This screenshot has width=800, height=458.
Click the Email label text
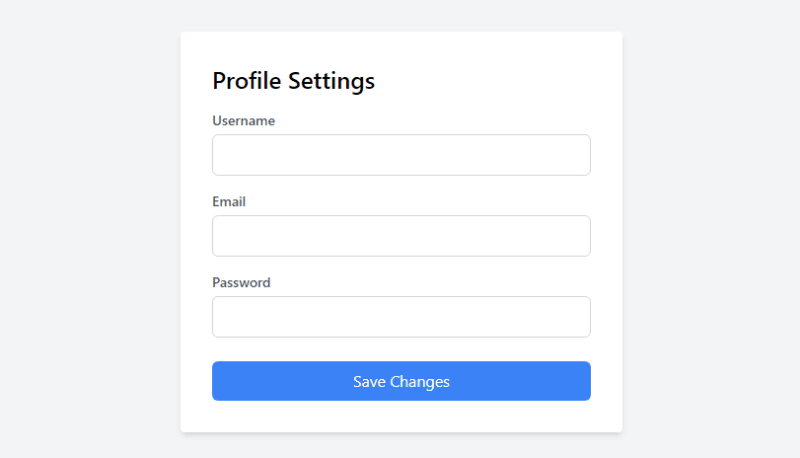(229, 202)
